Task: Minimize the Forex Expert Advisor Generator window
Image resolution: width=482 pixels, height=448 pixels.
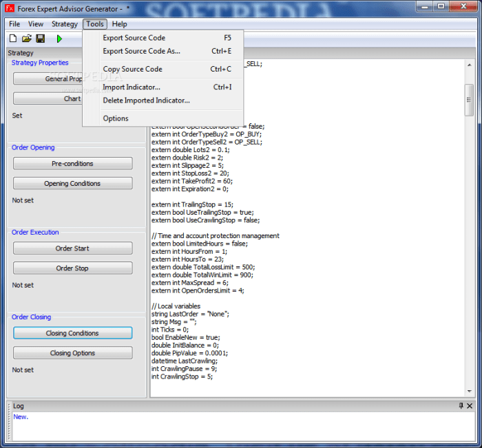Action: [x=425, y=6]
